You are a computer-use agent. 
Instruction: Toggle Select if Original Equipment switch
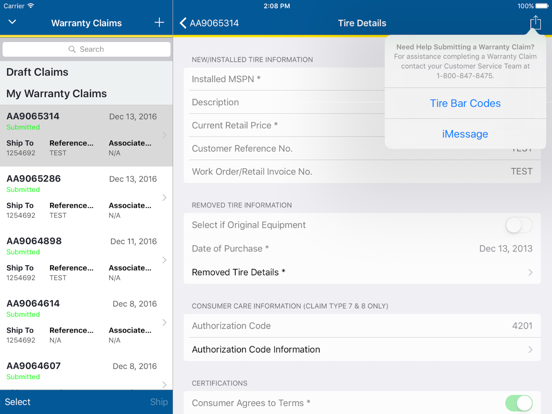(x=519, y=225)
